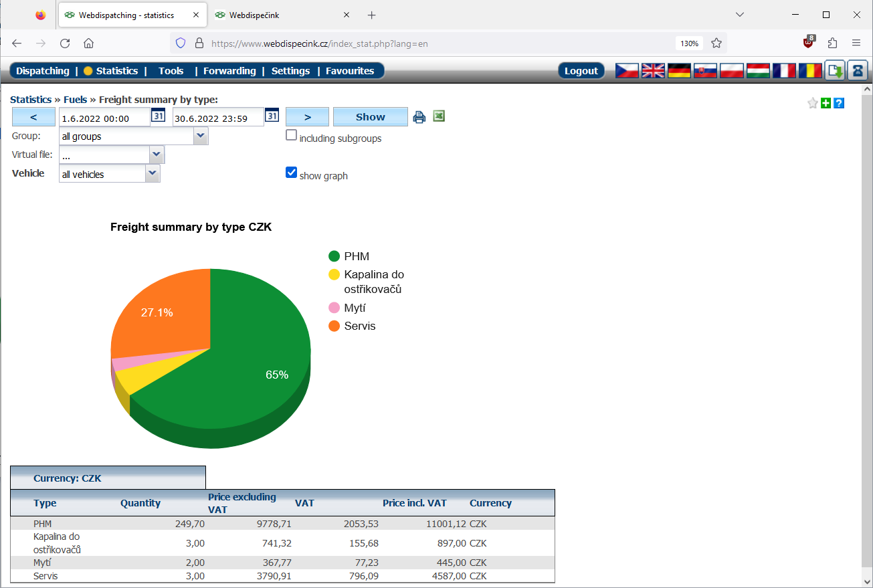
Task: Print the freight summary report
Action: point(419,116)
